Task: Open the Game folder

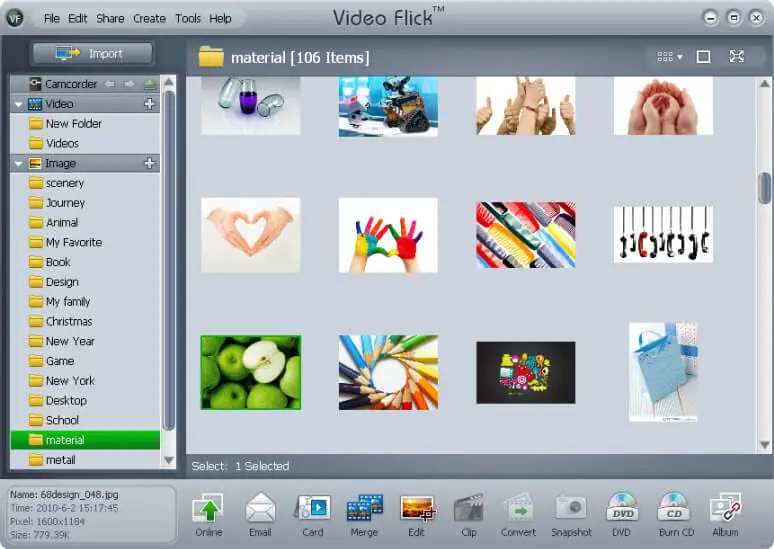Action: pyautogui.click(x=85, y=361)
